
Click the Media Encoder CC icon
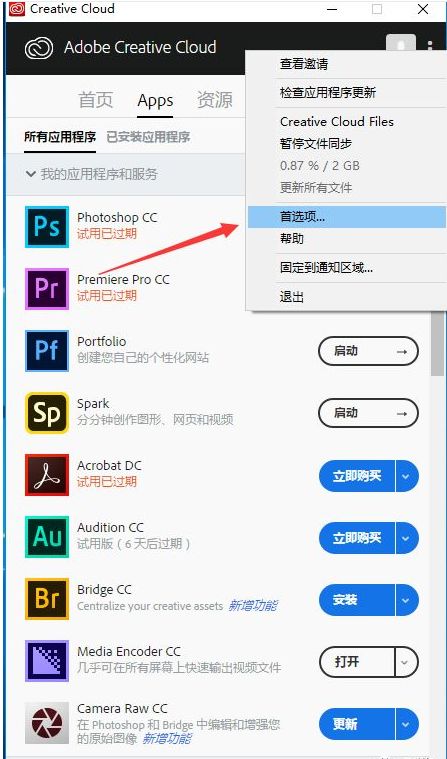[x=46, y=661]
